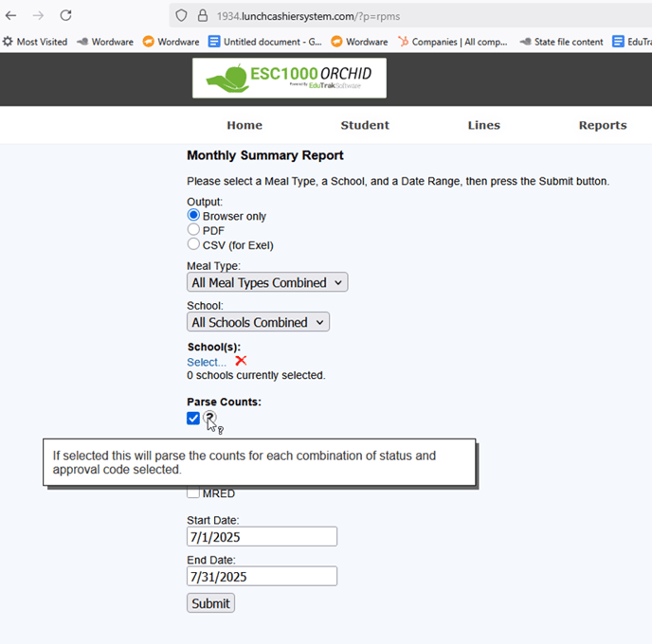Click the Start Date field

click(x=262, y=536)
